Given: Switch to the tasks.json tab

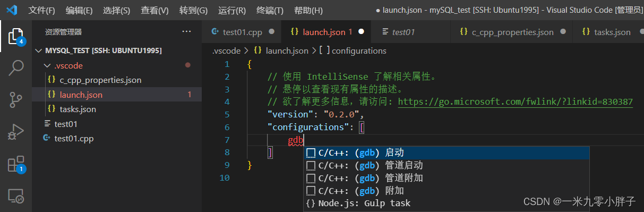Looking at the screenshot, I should click(612, 32).
